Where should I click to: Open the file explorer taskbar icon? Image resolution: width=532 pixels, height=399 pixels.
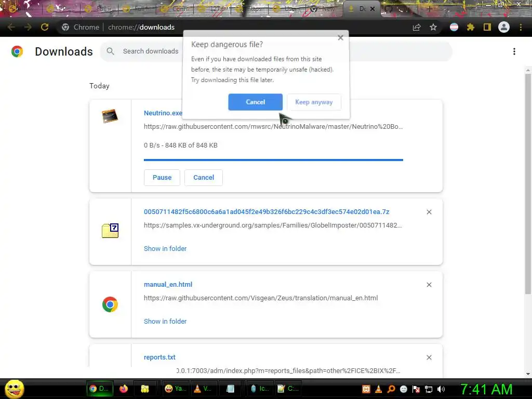pos(145,389)
